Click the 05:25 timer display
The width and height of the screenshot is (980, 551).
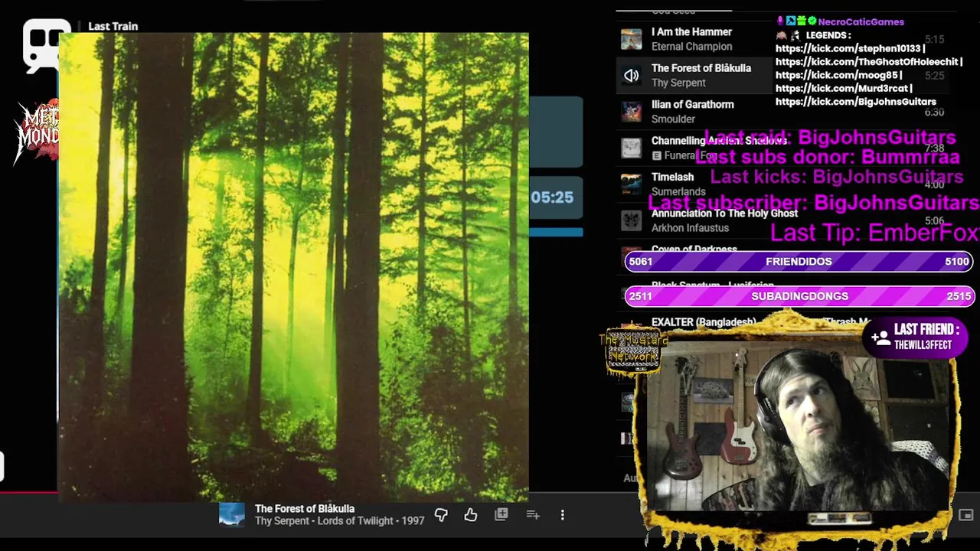tap(552, 197)
